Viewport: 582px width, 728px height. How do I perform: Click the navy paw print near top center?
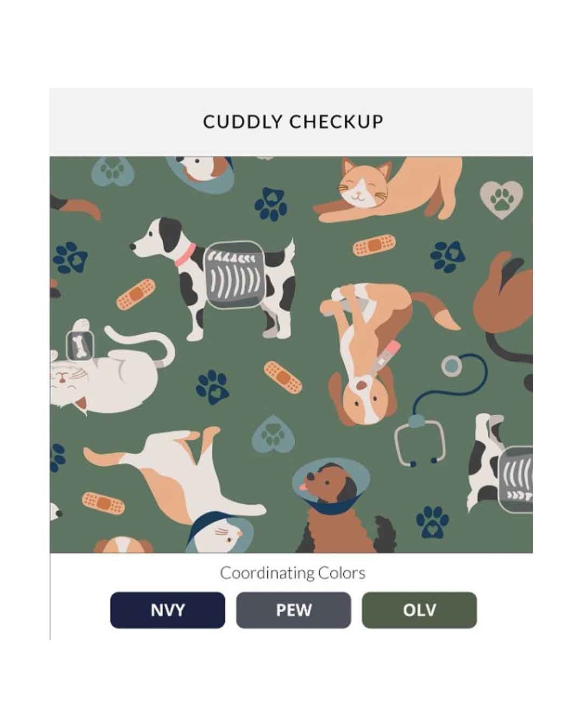click(x=271, y=203)
